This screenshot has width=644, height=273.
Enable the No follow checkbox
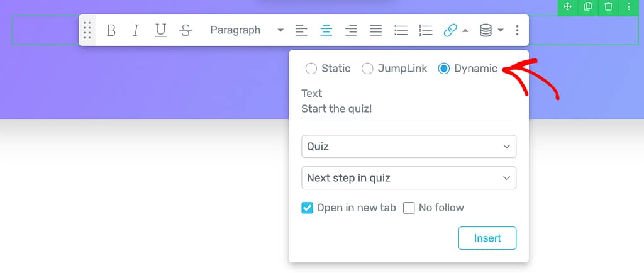click(409, 208)
